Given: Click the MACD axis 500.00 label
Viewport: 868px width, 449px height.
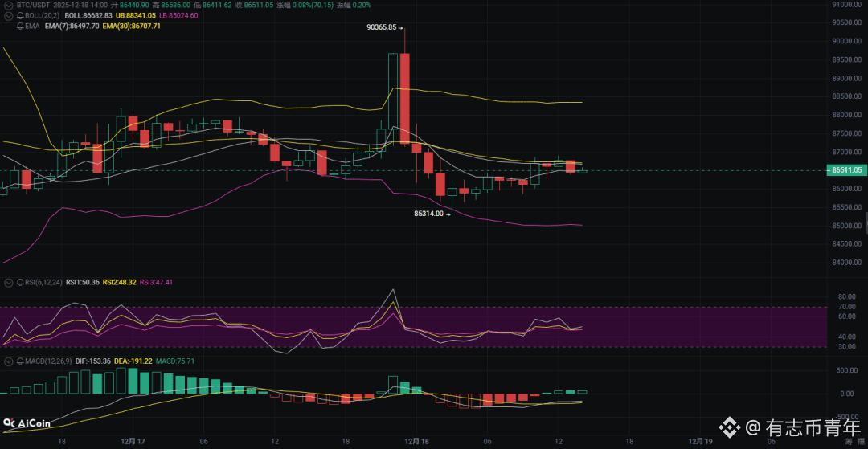Looking at the screenshot, I should 849,370.
